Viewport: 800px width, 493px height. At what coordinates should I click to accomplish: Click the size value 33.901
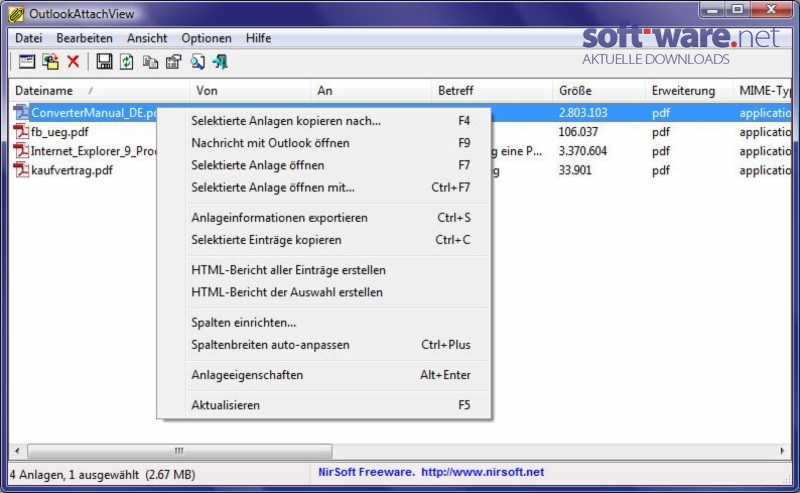click(574, 170)
